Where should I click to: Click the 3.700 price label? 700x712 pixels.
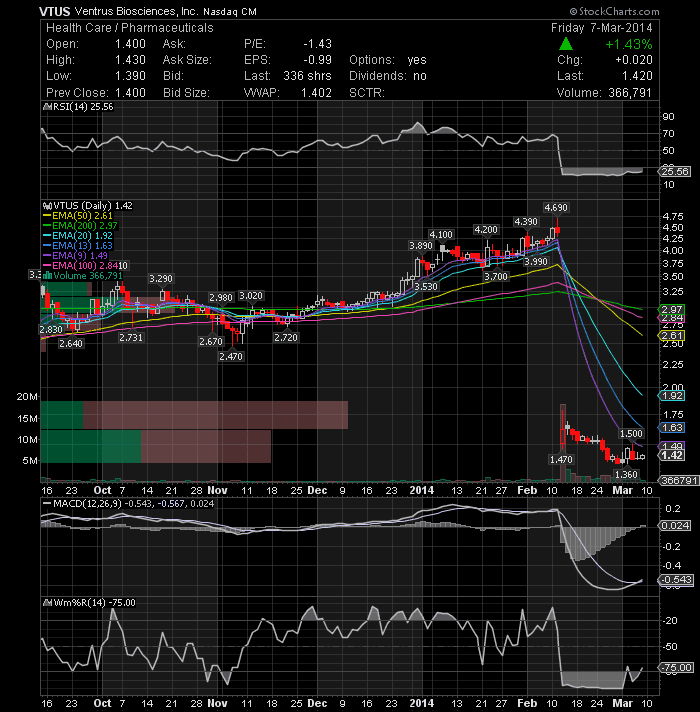pyautogui.click(x=496, y=277)
